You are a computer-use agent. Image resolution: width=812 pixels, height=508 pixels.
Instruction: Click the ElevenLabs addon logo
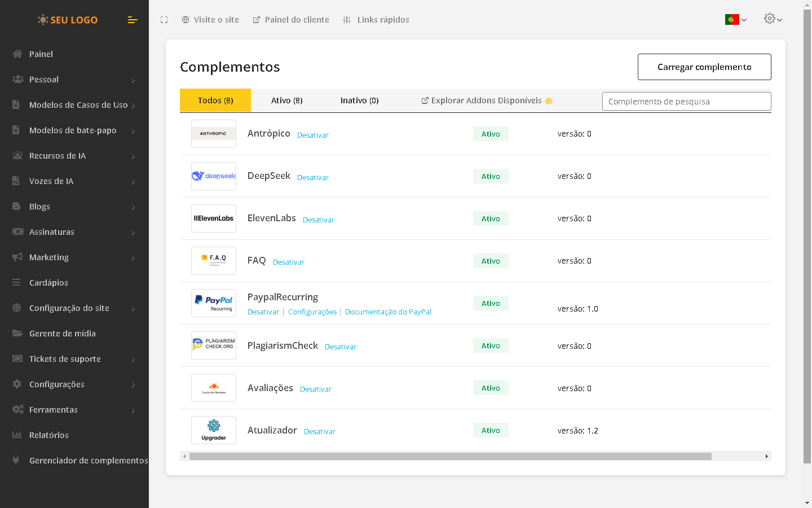pyautogui.click(x=214, y=218)
